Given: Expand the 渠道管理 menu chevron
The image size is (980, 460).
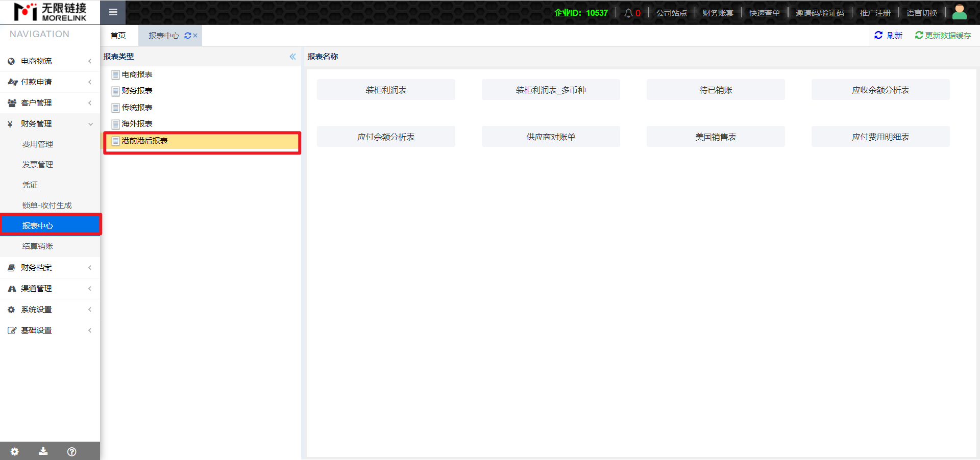Looking at the screenshot, I should (x=90, y=288).
